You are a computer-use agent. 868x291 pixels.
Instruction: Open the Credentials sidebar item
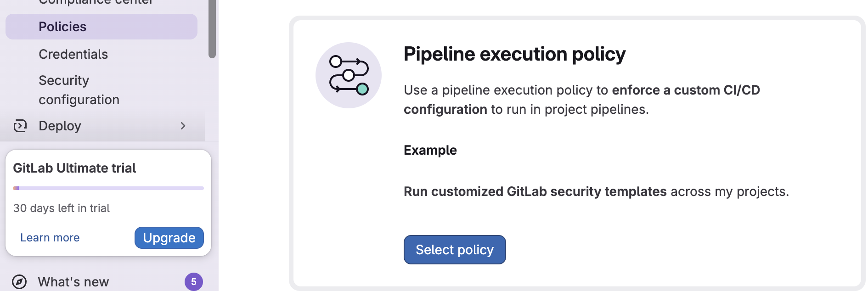(73, 54)
